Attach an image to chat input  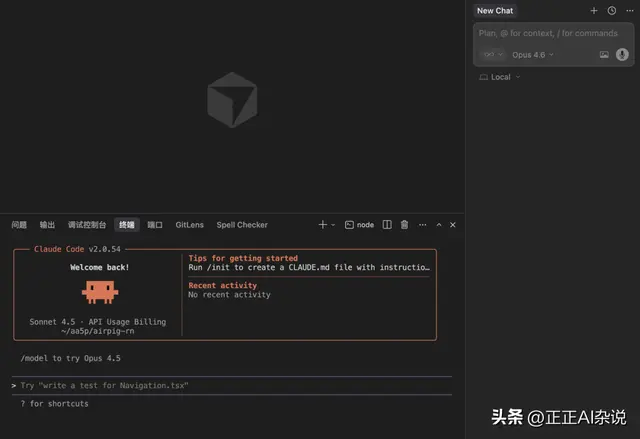click(x=604, y=55)
